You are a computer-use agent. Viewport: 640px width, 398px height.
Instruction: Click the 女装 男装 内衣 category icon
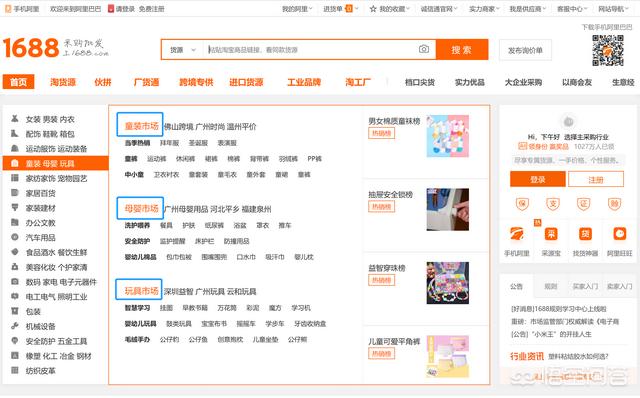(15, 119)
